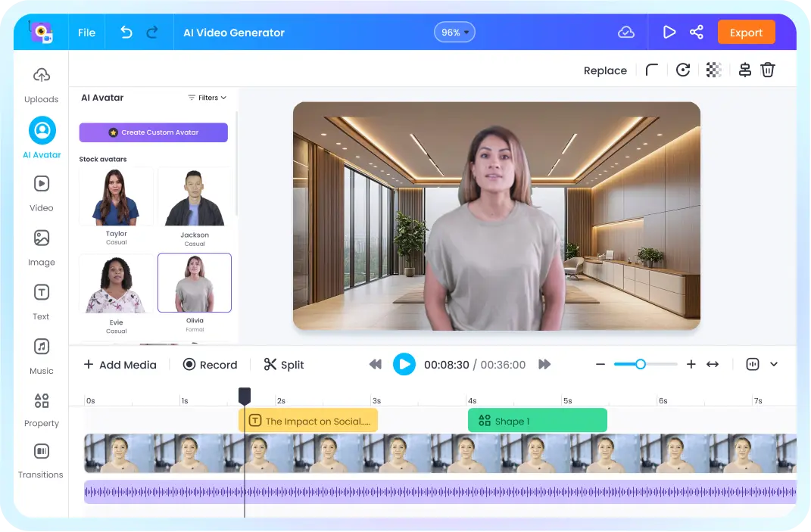Open the timeline options chevron
The image size is (811, 532).
coord(773,364)
